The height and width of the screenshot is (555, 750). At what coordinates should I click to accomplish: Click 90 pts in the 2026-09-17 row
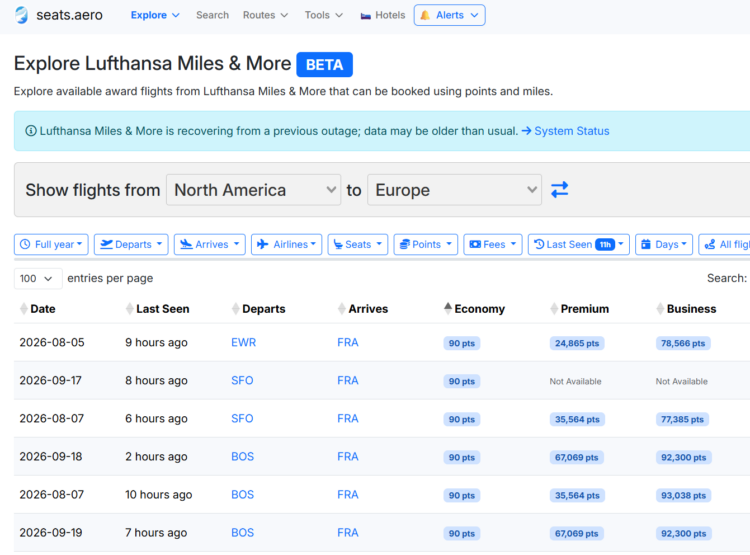tap(462, 381)
